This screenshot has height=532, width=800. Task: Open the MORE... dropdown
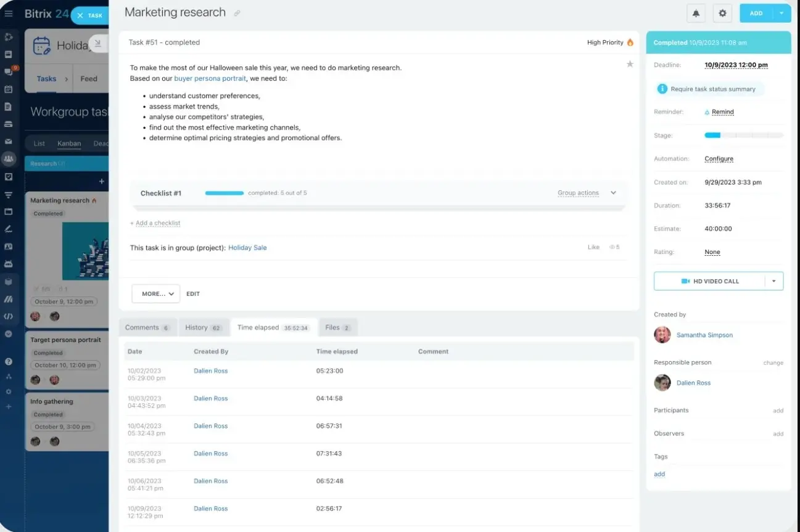click(155, 294)
